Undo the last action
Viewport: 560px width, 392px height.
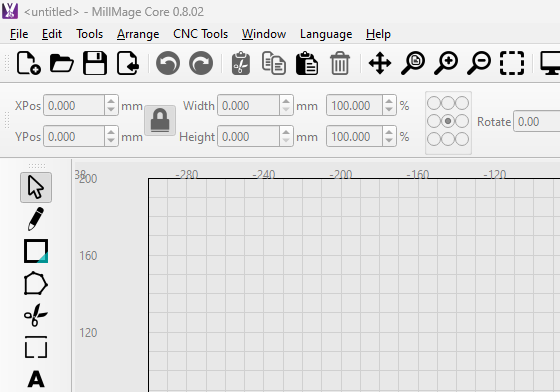coord(168,63)
